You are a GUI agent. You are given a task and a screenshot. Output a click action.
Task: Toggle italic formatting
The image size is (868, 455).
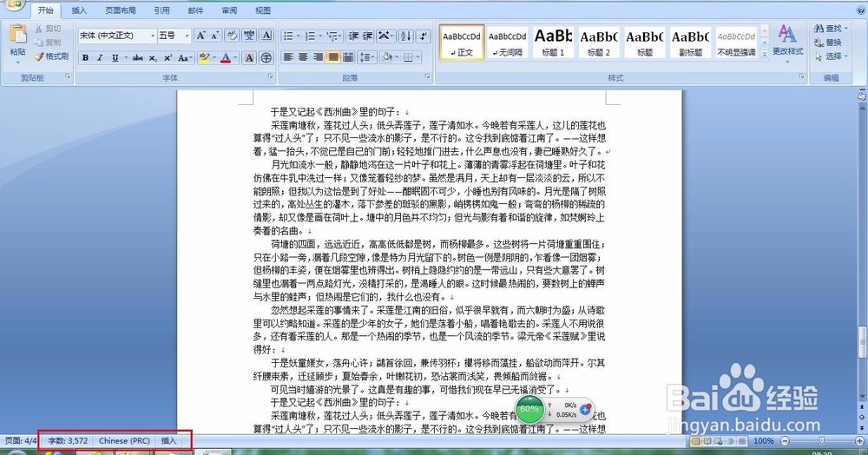tap(100, 57)
